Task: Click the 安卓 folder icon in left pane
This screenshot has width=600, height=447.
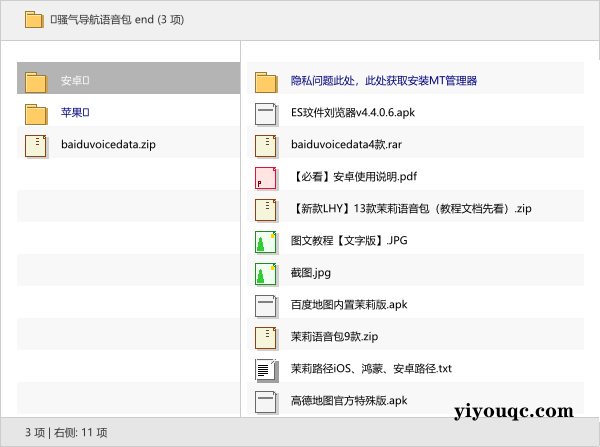Action: pyautogui.click(x=37, y=81)
